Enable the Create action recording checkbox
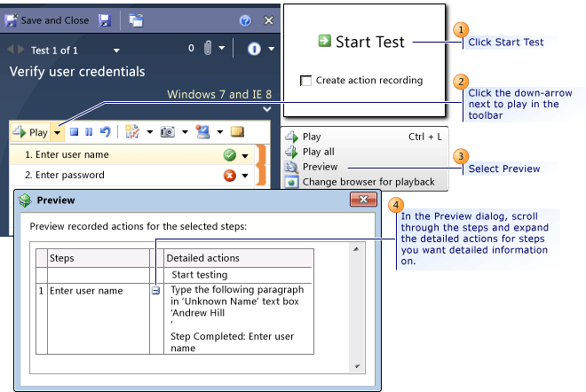The height and width of the screenshot is (392, 586). point(305,81)
